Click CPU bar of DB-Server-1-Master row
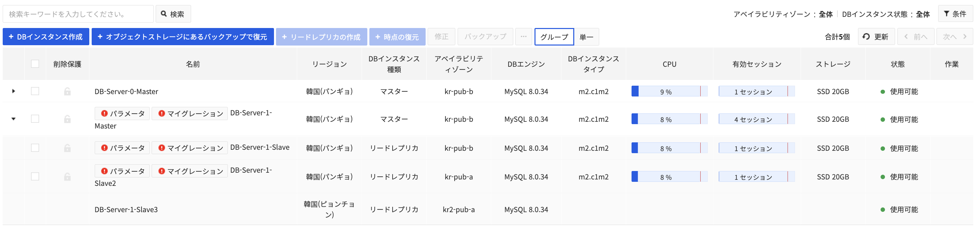Image resolution: width=980 pixels, height=226 pixels. [x=669, y=119]
